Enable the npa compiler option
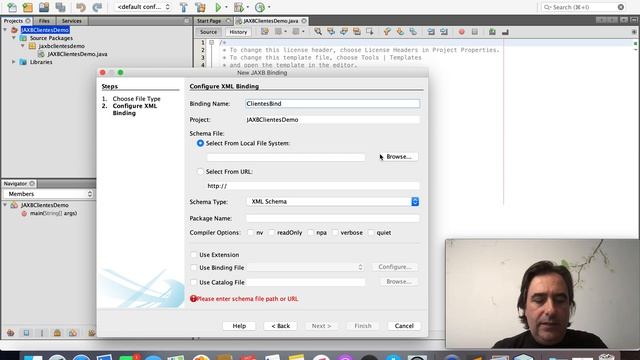 pos(311,233)
